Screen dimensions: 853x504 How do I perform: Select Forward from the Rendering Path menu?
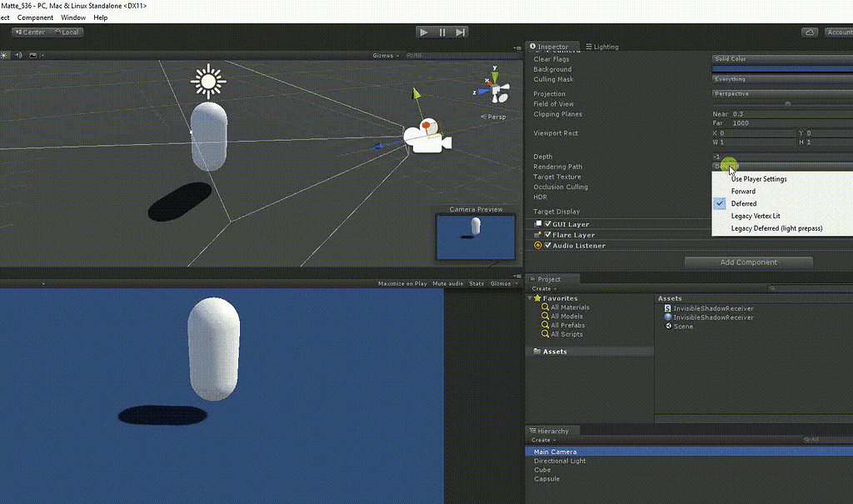coord(742,191)
